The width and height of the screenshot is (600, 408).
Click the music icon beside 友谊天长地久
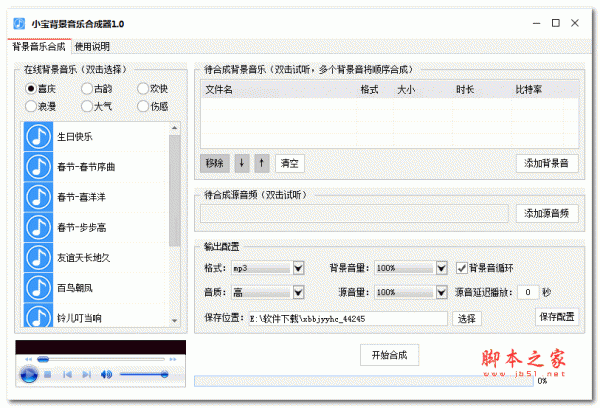click(38, 257)
